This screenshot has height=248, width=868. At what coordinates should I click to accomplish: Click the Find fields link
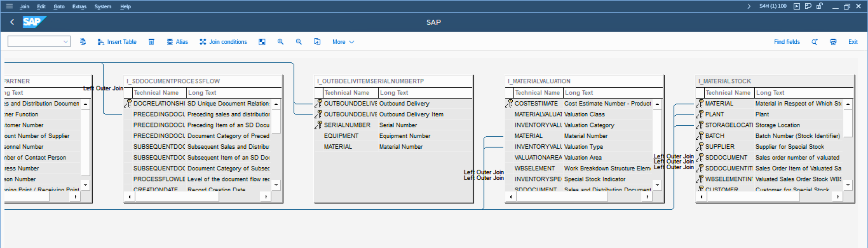click(786, 42)
